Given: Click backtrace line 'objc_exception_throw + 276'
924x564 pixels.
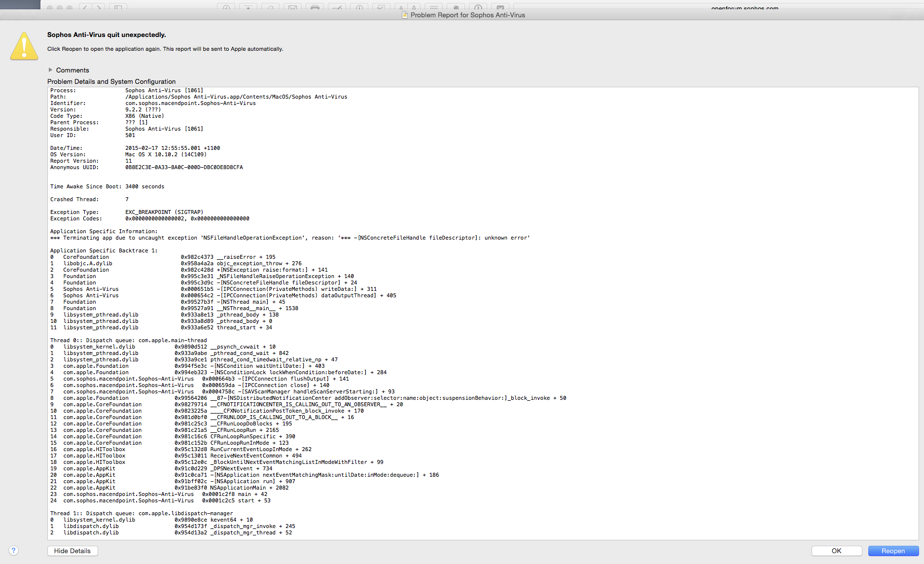Looking at the screenshot, I should (x=176, y=263).
